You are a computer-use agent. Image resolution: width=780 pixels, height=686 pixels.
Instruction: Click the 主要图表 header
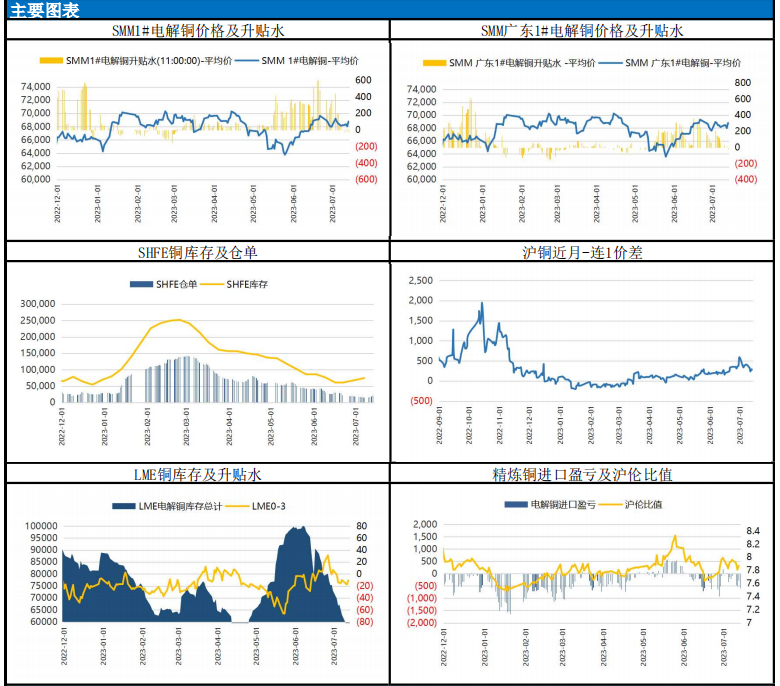(40, 10)
